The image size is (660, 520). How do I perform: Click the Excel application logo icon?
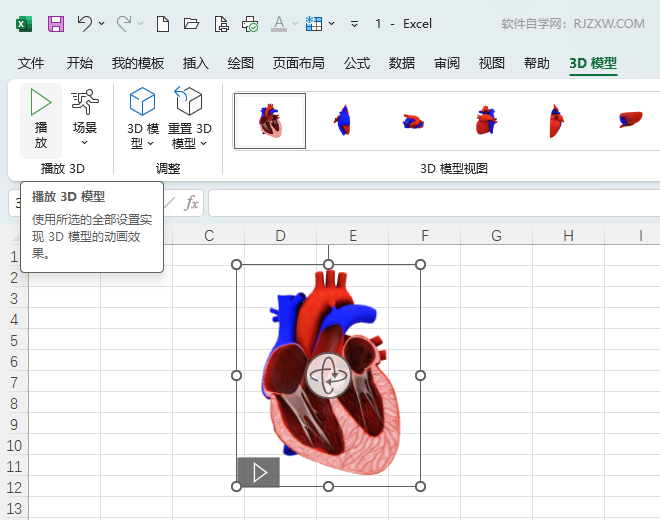[24, 24]
